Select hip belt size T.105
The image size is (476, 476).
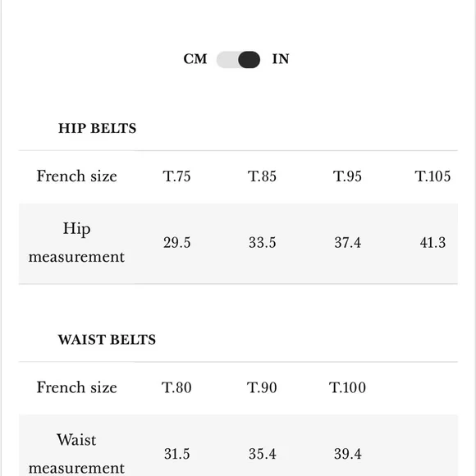[x=433, y=176]
